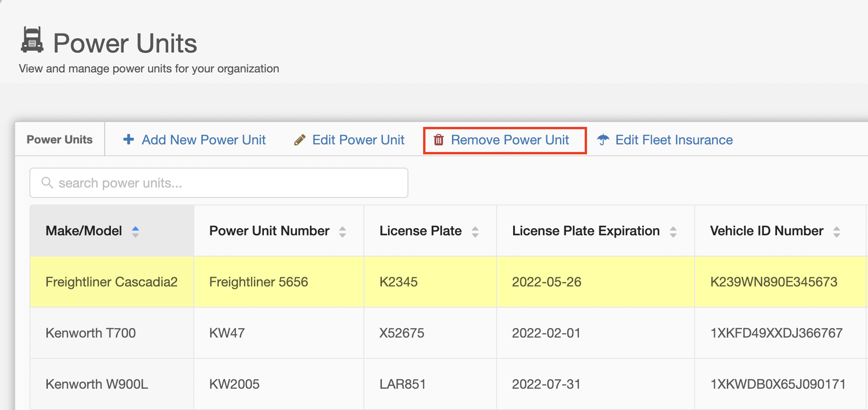Image resolution: width=868 pixels, height=410 pixels.
Task: Select the Kenworth W900L cell
Action: pos(112,384)
